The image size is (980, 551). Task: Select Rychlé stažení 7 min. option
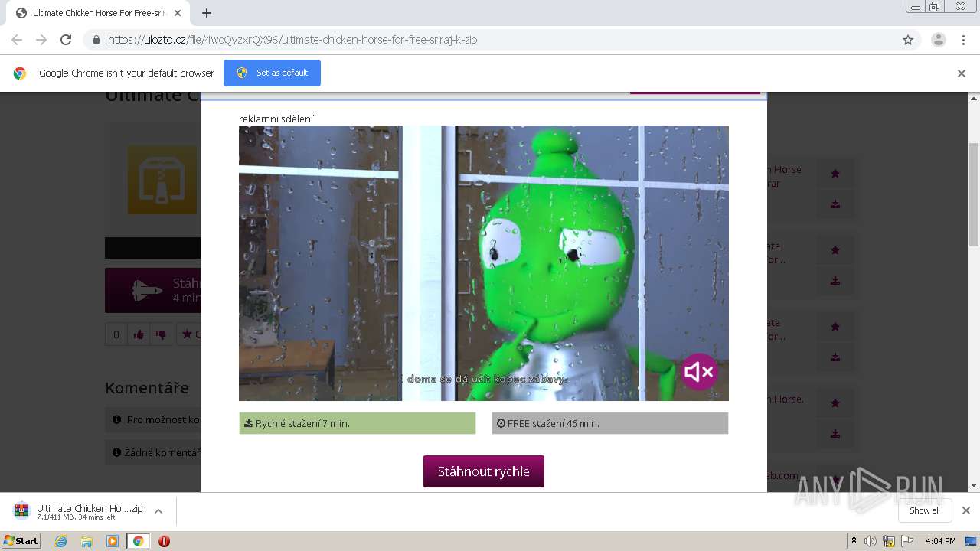pos(358,423)
